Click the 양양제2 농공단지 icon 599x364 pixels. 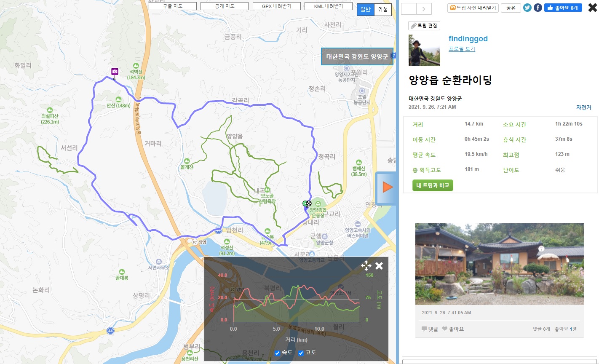(x=346, y=68)
